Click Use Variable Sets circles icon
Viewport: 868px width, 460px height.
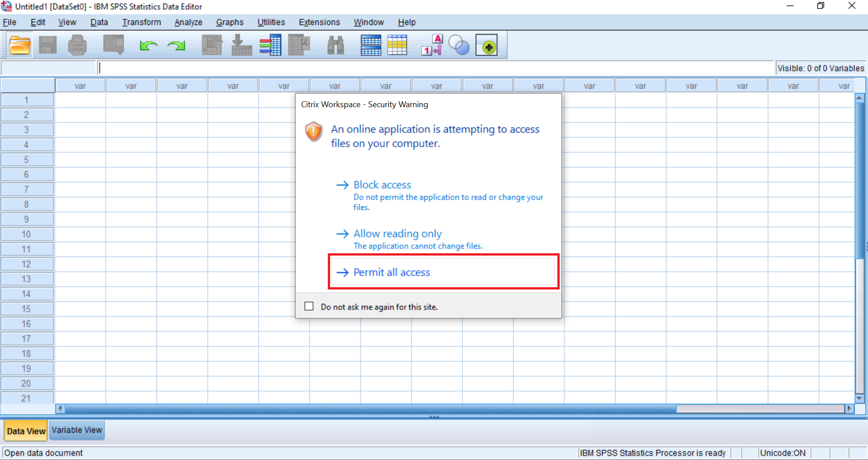459,45
